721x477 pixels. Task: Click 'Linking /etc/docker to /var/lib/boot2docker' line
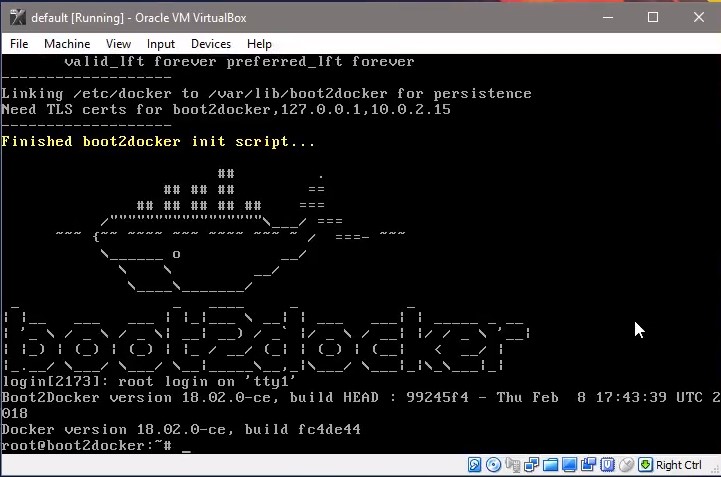(266, 93)
